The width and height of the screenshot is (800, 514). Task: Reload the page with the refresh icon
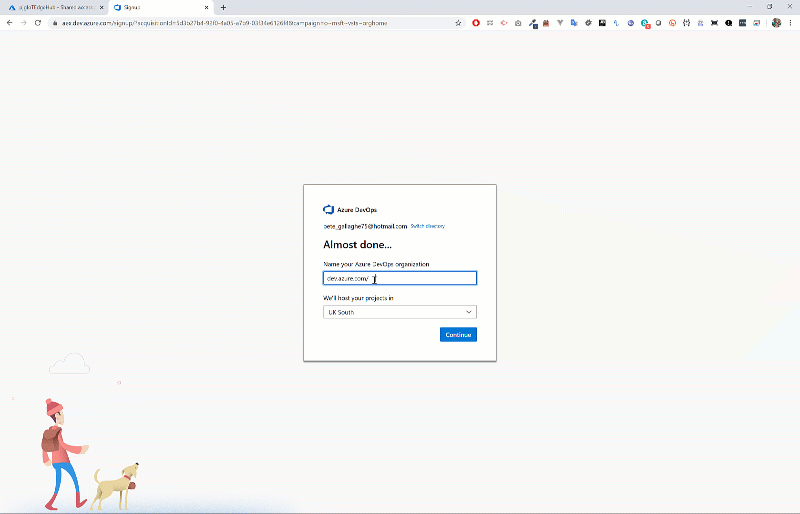(38, 23)
